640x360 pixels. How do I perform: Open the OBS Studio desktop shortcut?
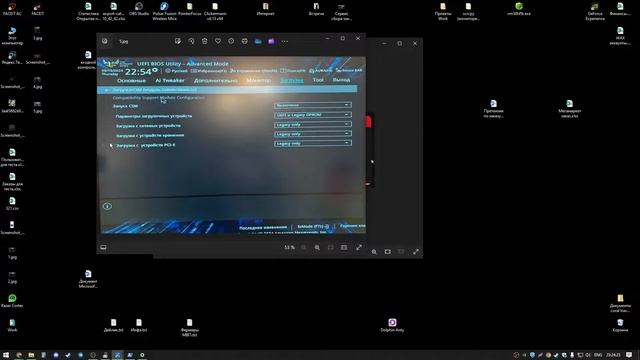pyautogui.click(x=139, y=9)
